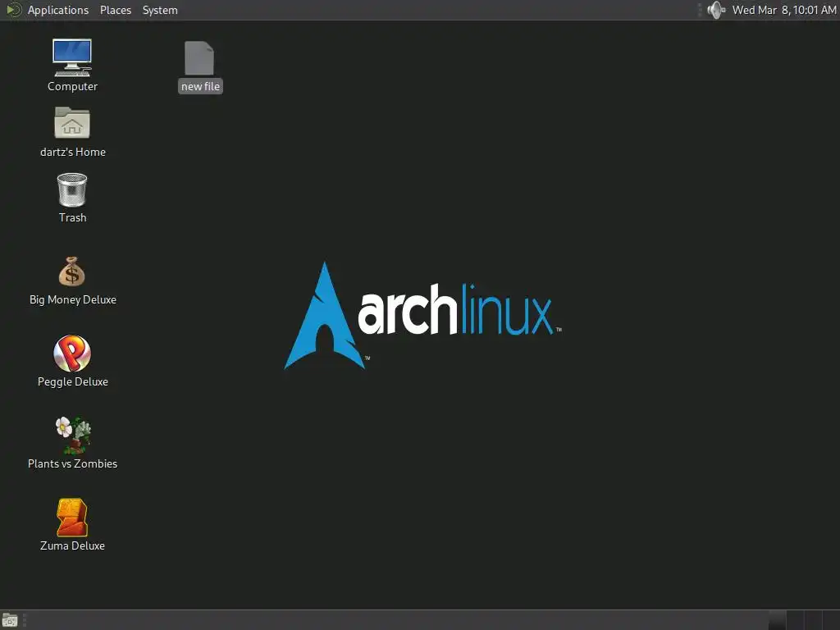
Task: Open the System menu
Action: [160, 10]
